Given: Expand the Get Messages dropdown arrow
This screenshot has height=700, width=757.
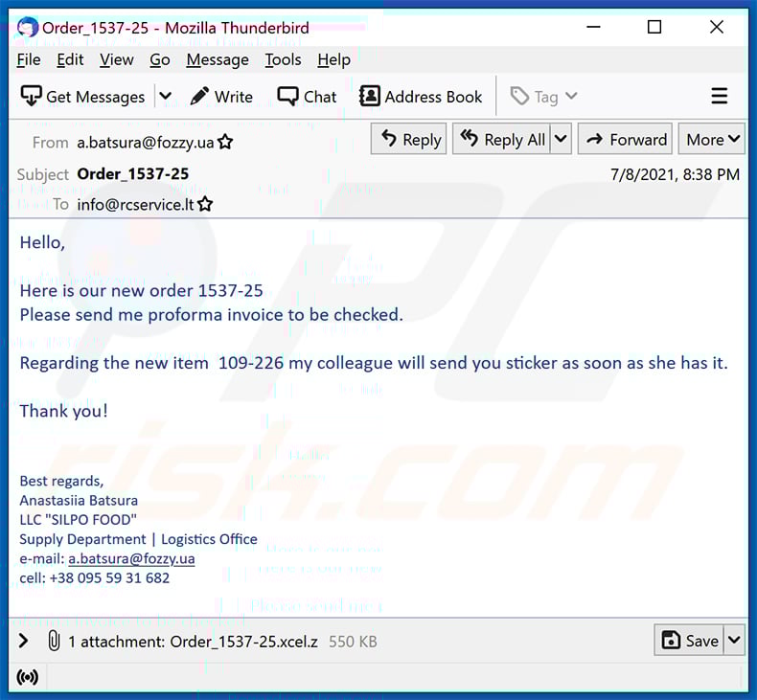Looking at the screenshot, I should point(165,96).
